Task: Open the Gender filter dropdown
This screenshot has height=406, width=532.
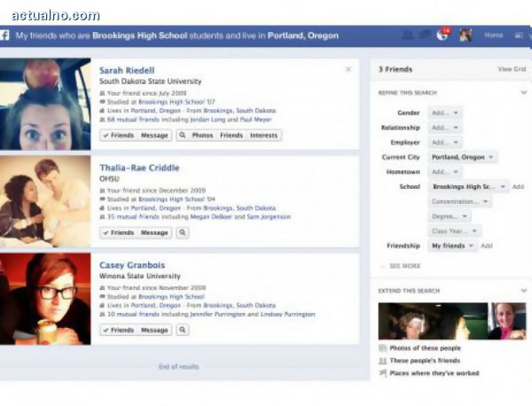Action: pos(445,113)
